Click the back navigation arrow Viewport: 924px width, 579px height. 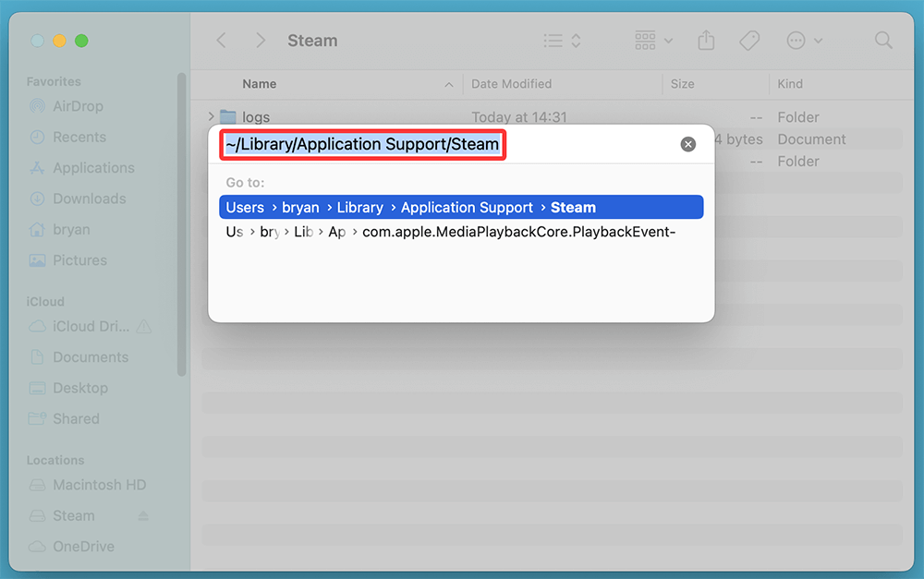tap(221, 40)
